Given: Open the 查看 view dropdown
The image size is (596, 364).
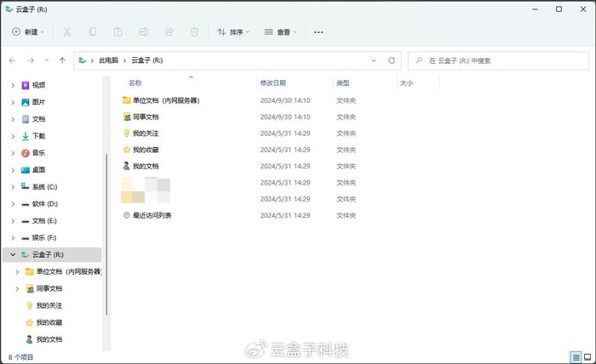Looking at the screenshot, I should [280, 31].
